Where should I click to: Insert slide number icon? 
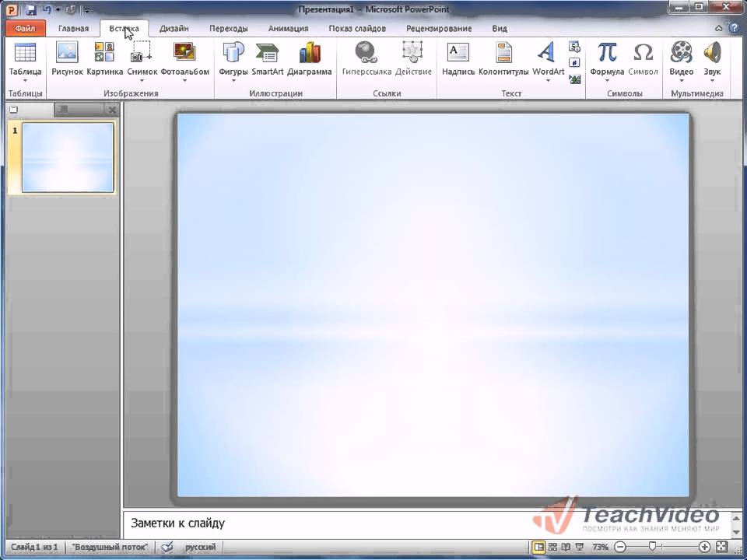(574, 63)
